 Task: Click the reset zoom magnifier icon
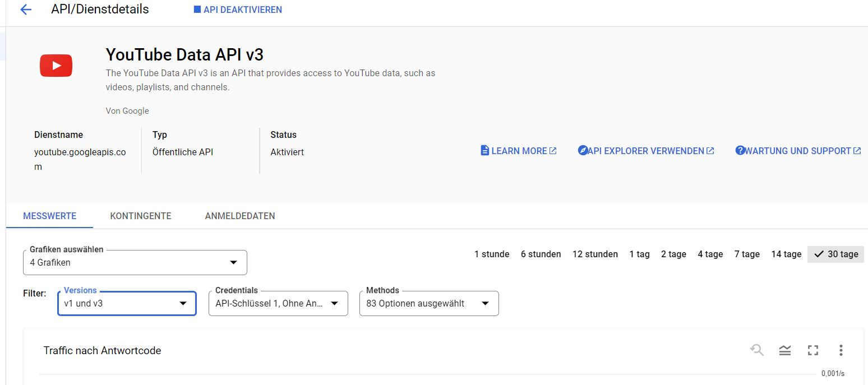click(757, 350)
